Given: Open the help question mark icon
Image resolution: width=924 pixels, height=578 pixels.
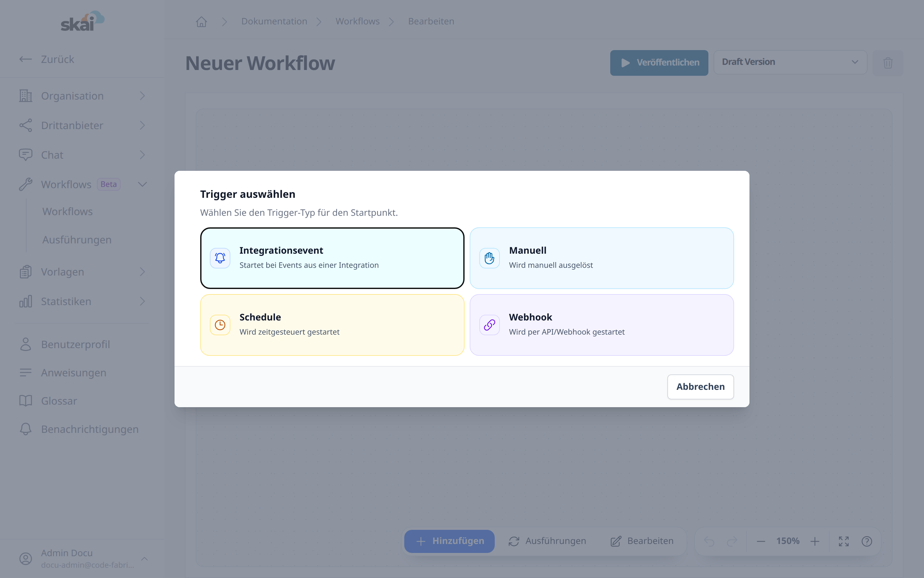Looking at the screenshot, I should click(x=867, y=541).
